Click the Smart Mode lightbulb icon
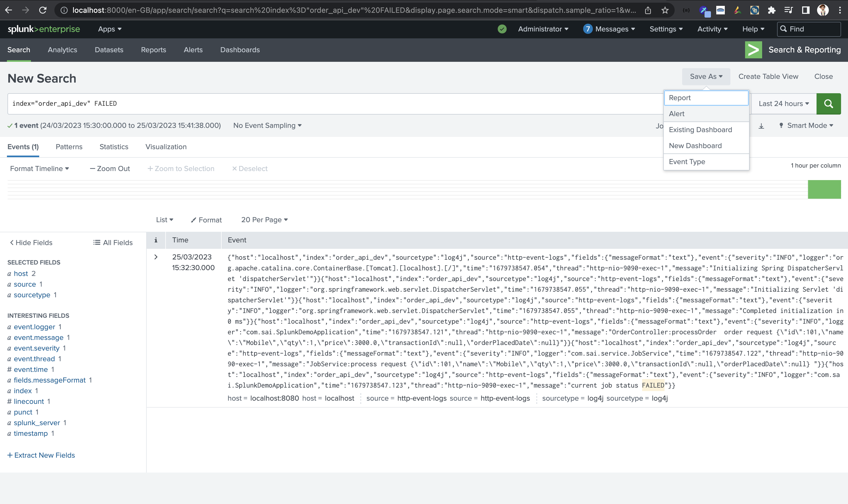848x504 pixels. pyautogui.click(x=781, y=125)
